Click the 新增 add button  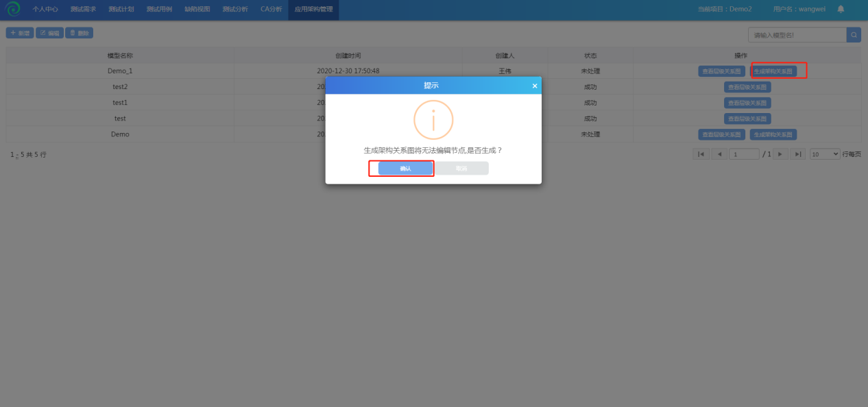coord(20,33)
